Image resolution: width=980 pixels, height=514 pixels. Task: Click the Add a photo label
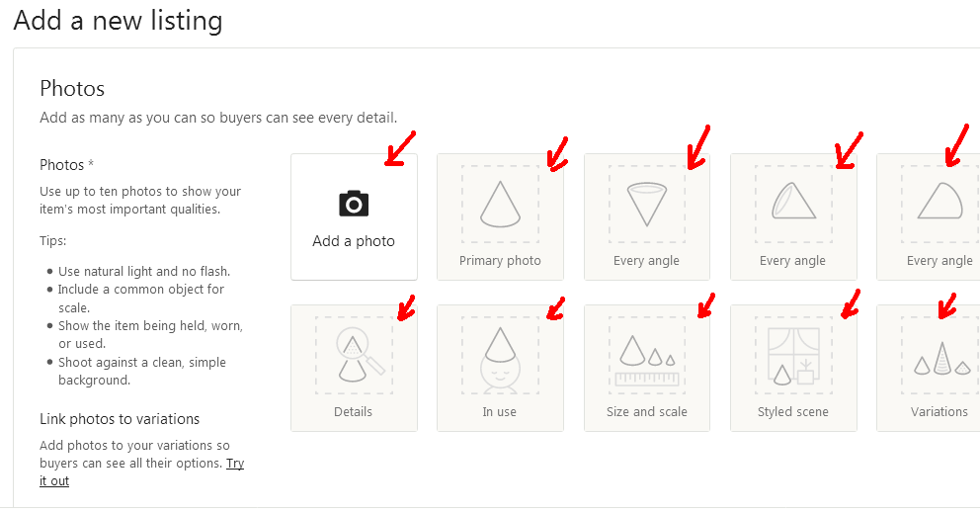click(x=354, y=241)
